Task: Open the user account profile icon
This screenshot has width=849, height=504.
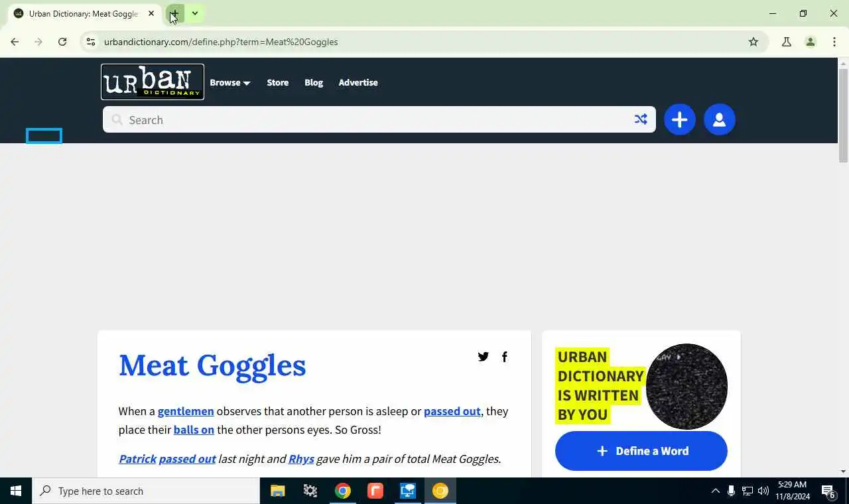Action: 719,119
